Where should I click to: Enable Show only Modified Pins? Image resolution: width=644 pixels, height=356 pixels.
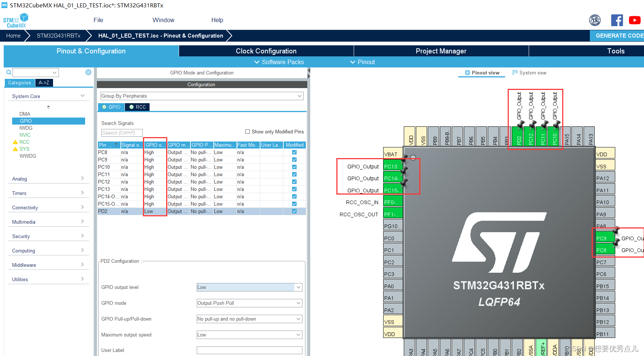[248, 132]
